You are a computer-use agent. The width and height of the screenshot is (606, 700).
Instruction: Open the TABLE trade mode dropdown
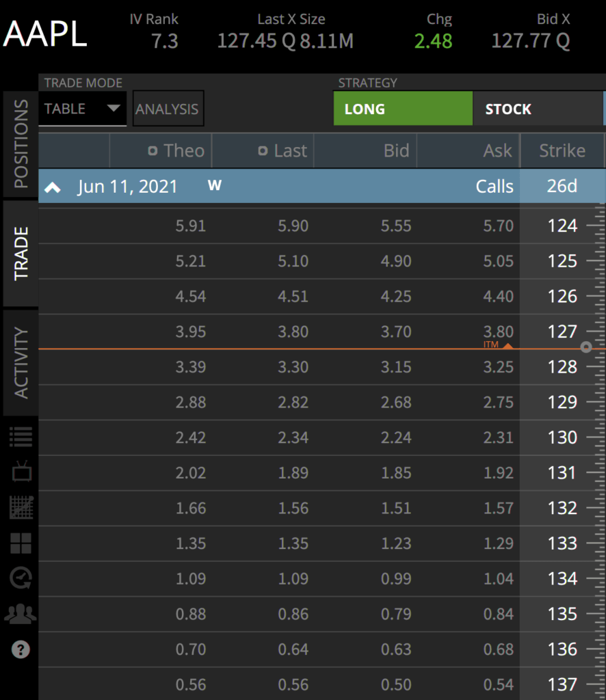click(83, 109)
